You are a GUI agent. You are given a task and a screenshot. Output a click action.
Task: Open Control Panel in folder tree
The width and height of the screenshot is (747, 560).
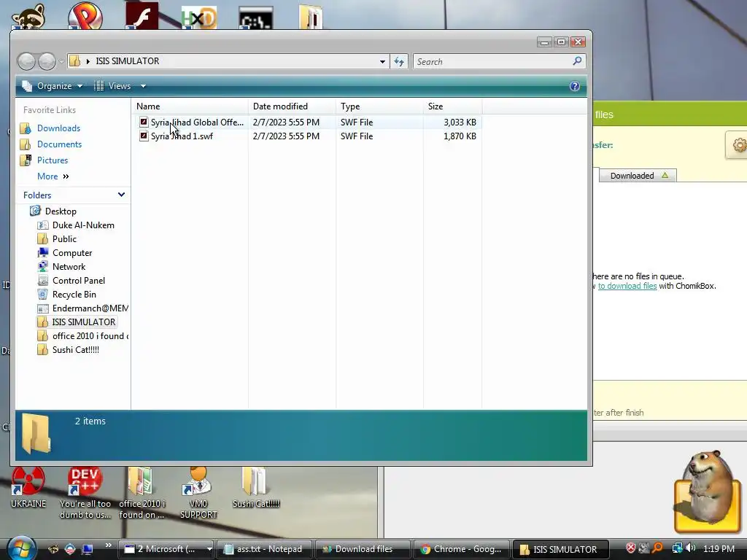[71, 281]
